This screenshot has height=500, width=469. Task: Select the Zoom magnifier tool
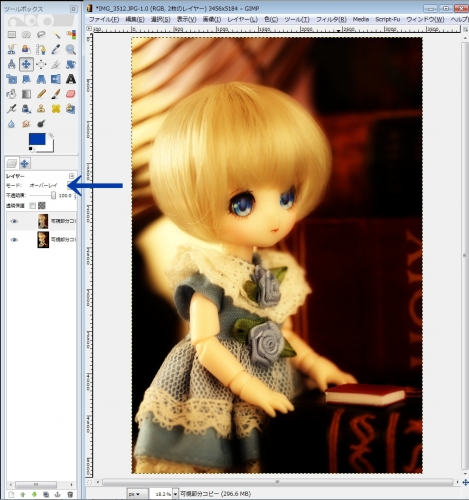(70, 49)
